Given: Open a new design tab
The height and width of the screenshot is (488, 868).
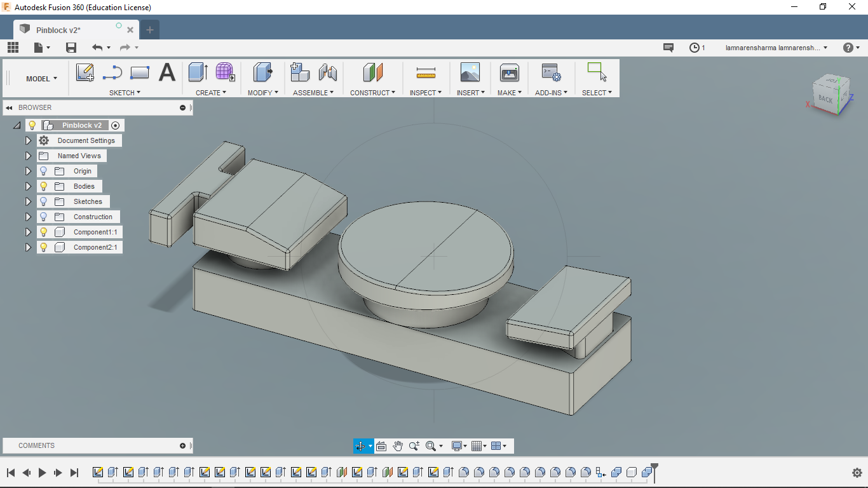Looking at the screenshot, I should tap(150, 30).
